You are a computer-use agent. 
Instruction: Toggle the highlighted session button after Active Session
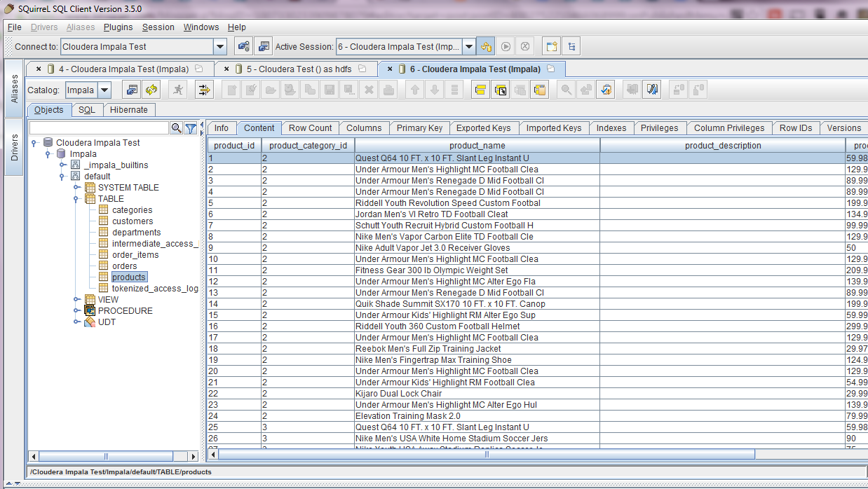[486, 47]
